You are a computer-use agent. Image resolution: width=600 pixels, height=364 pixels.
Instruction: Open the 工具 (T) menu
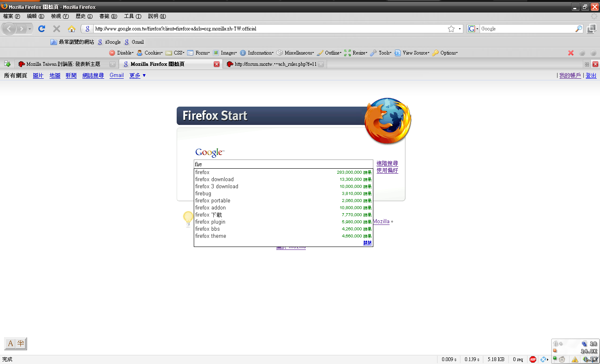click(132, 16)
